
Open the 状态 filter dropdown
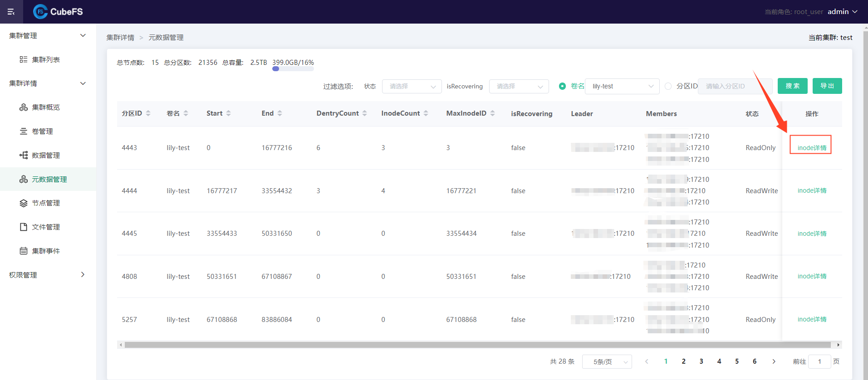click(x=412, y=86)
